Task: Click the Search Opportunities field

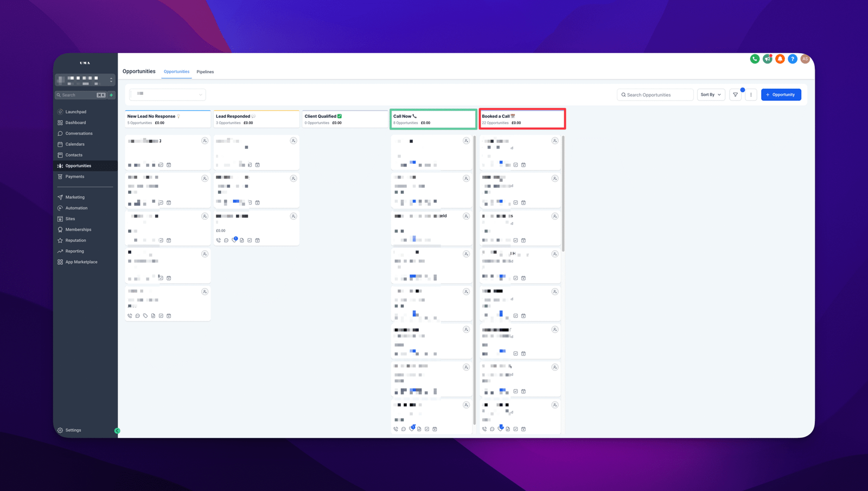Action: (x=655, y=95)
